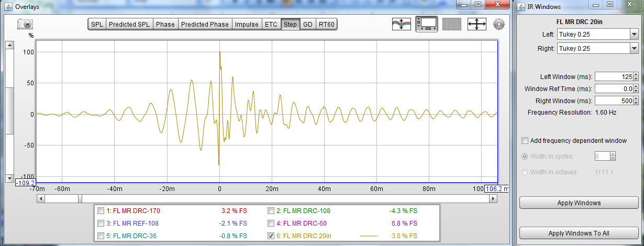Select the Step tab
Screen dimensions: 644x246
[290, 25]
